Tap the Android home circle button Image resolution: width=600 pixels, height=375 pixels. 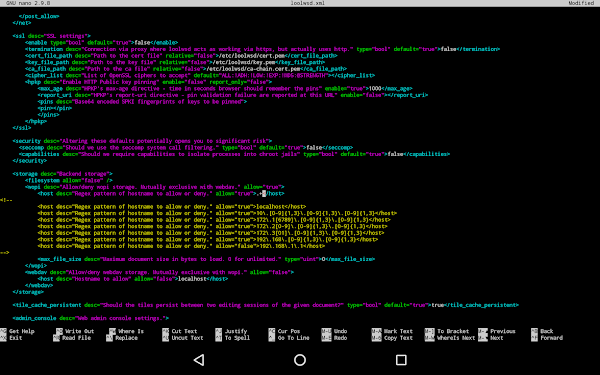[300, 360]
